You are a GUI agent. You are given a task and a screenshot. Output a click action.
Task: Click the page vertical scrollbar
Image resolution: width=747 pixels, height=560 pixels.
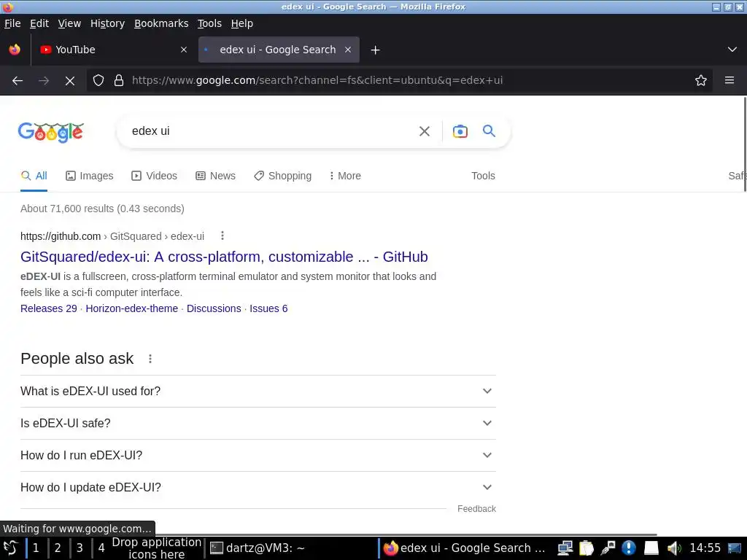point(745,145)
